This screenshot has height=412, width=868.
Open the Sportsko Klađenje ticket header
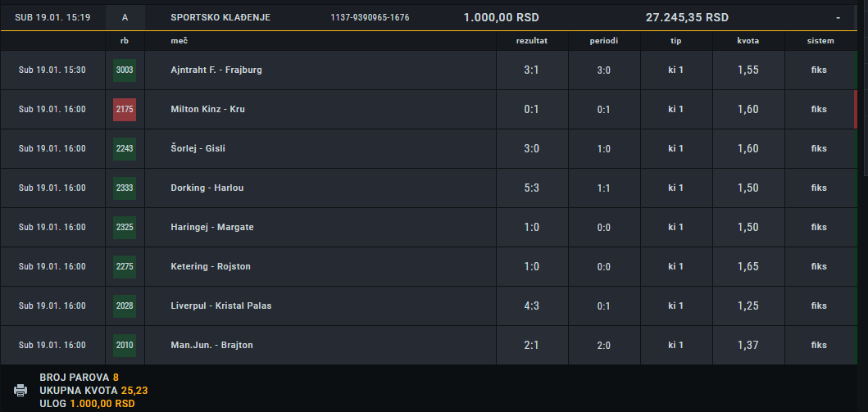[220, 18]
